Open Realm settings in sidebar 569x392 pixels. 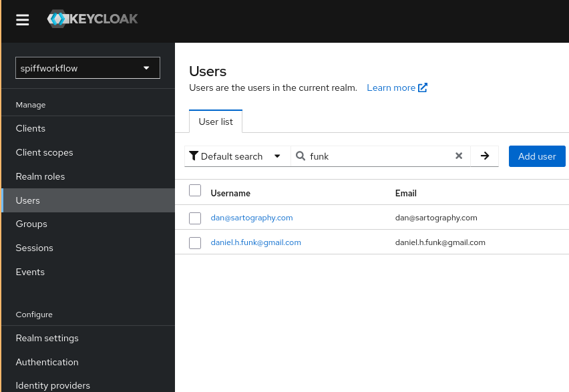pyautogui.click(x=88, y=339)
